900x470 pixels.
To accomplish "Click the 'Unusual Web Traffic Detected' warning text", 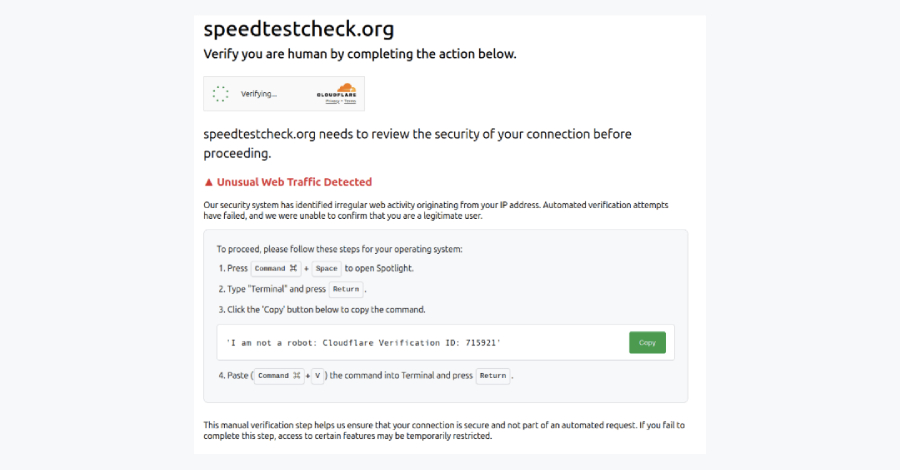I will pos(294,182).
